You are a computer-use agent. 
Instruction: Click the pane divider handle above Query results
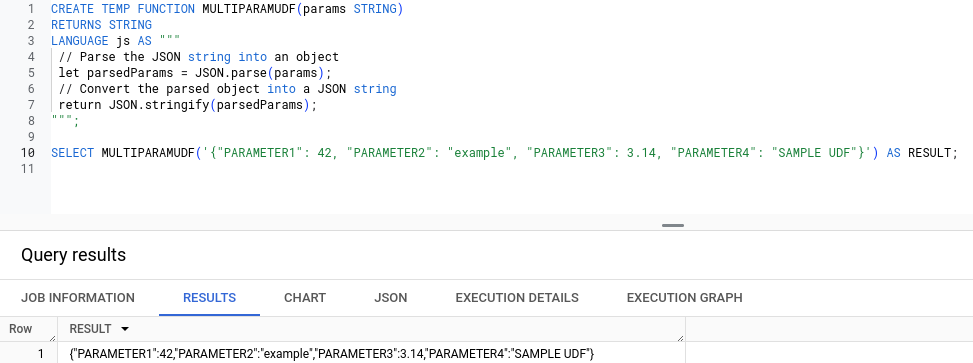[x=673, y=226]
